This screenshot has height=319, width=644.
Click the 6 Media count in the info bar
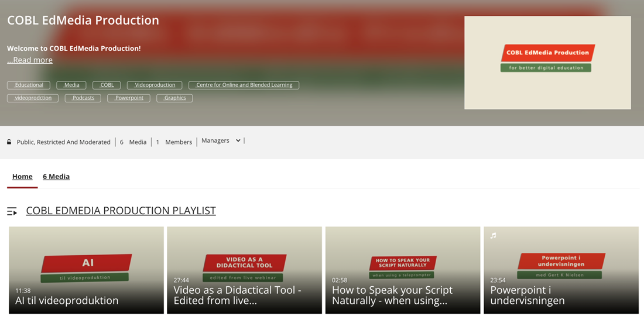click(x=133, y=142)
